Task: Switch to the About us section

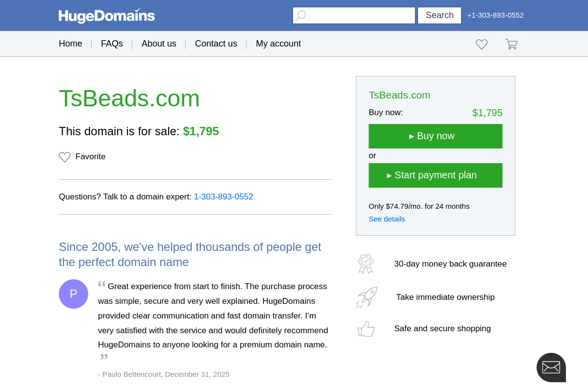Action: coord(159,44)
